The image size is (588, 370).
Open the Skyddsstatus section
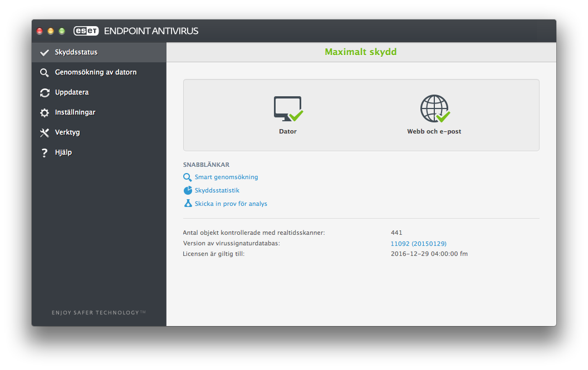(99, 52)
